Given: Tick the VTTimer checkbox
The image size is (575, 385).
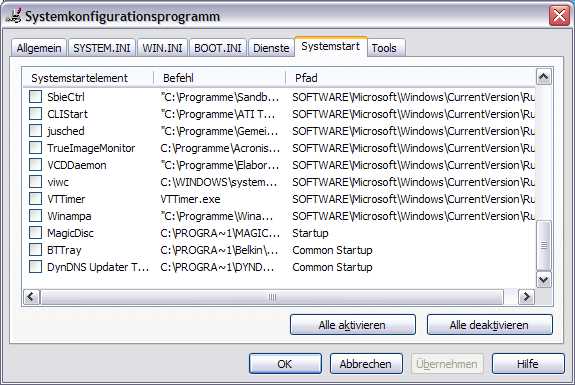Looking at the screenshot, I should pos(36,199).
